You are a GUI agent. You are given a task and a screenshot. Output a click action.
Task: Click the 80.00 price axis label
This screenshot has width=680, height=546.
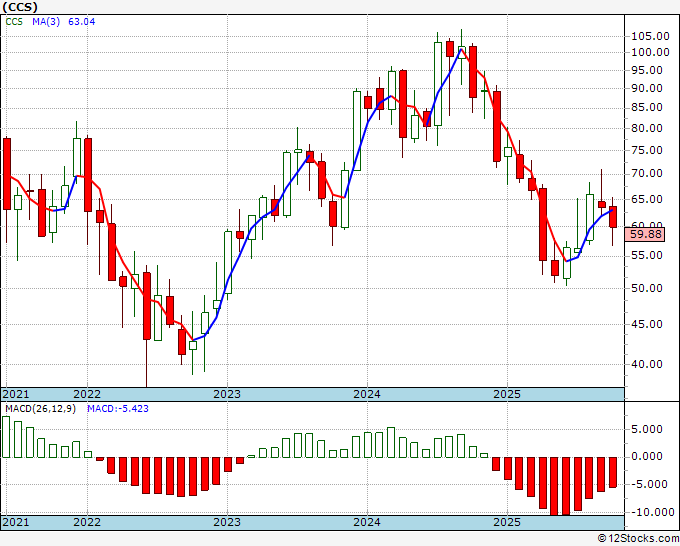click(x=647, y=128)
